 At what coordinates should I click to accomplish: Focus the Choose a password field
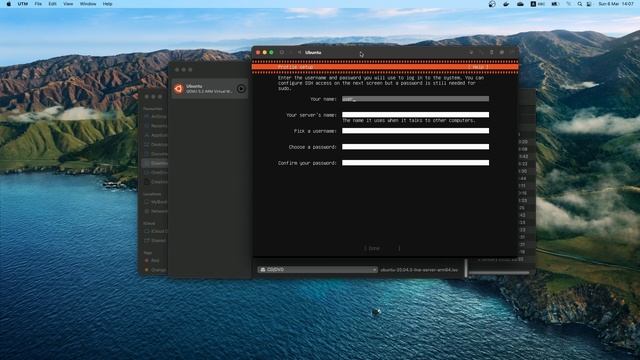[415, 147]
